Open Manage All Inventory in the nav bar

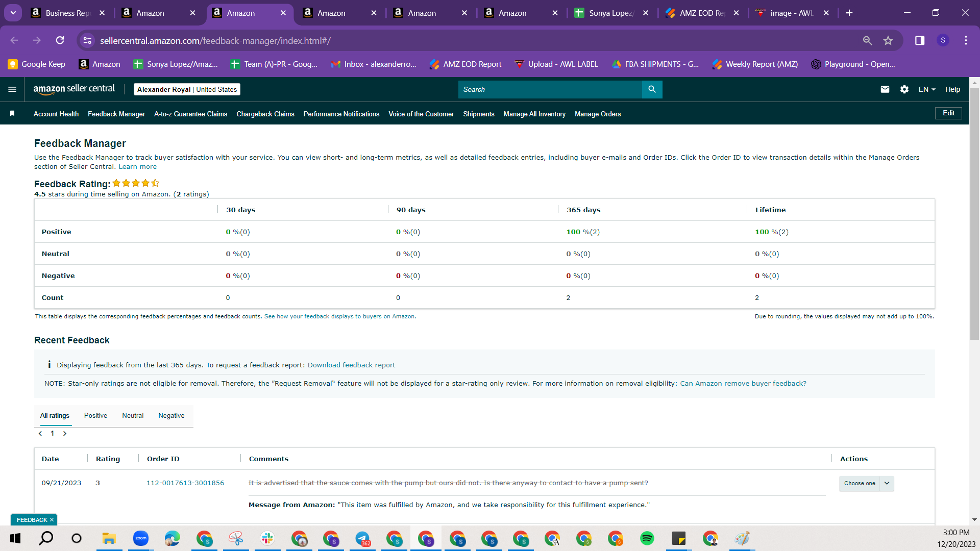tap(534, 114)
